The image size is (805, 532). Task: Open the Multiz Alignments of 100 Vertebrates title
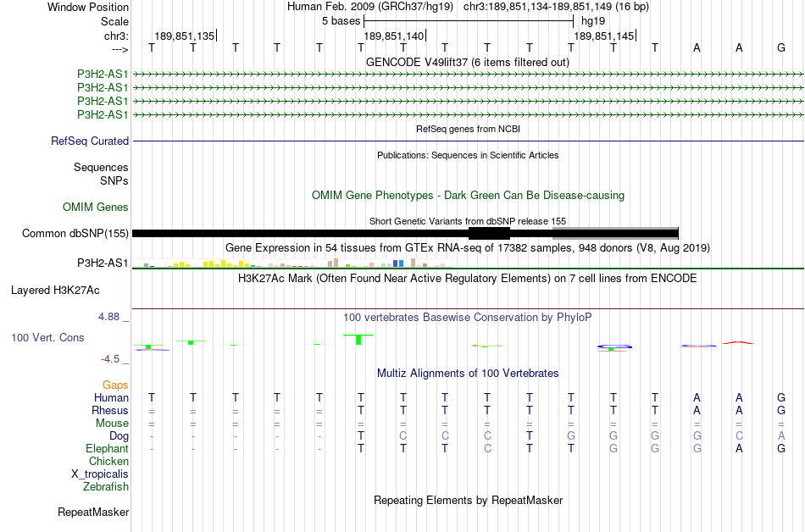pos(468,374)
